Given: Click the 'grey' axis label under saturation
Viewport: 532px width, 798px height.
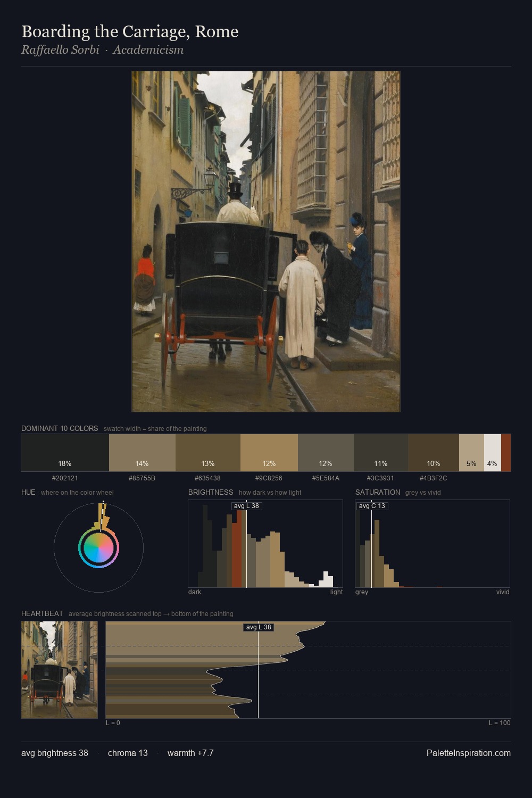Looking at the screenshot, I should point(362,592).
